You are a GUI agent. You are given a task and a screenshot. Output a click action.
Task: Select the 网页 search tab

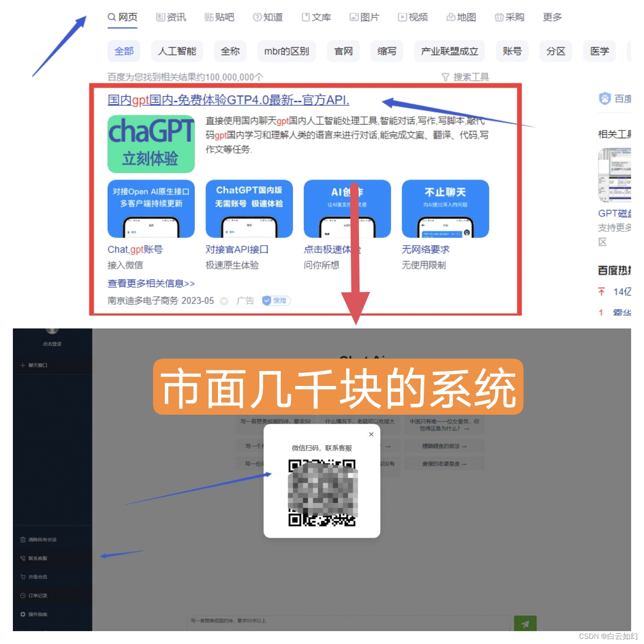(x=122, y=17)
